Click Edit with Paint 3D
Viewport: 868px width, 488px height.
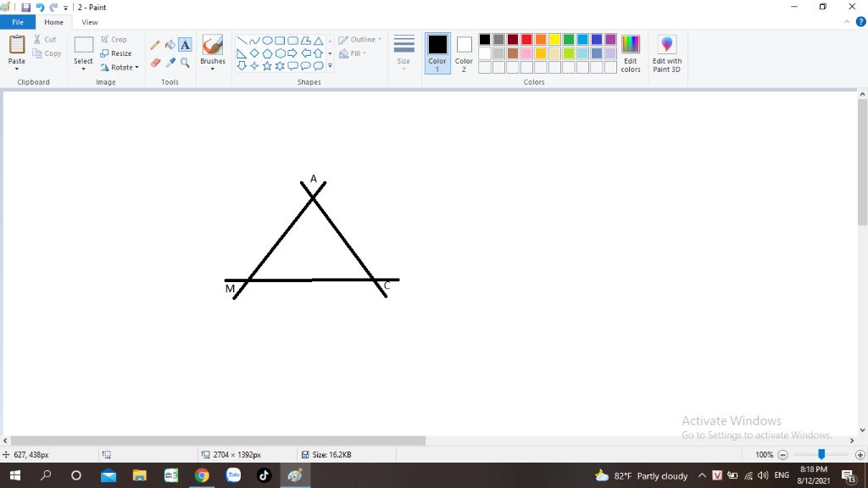point(666,53)
